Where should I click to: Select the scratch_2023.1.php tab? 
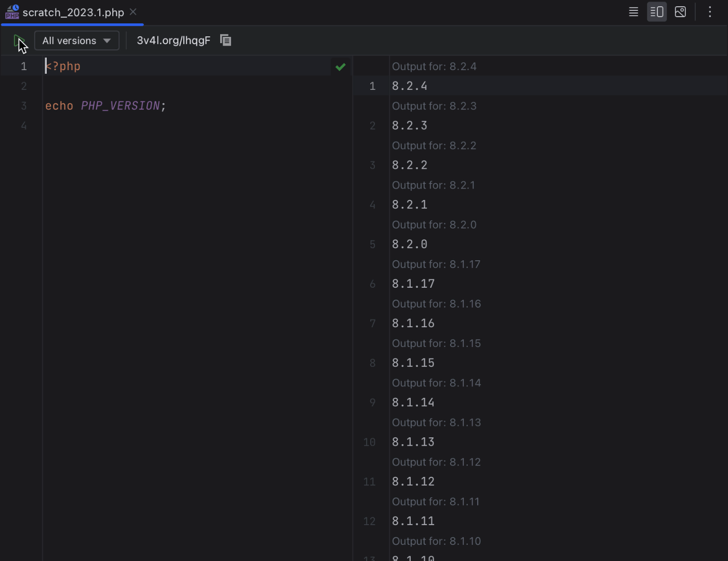[73, 12]
